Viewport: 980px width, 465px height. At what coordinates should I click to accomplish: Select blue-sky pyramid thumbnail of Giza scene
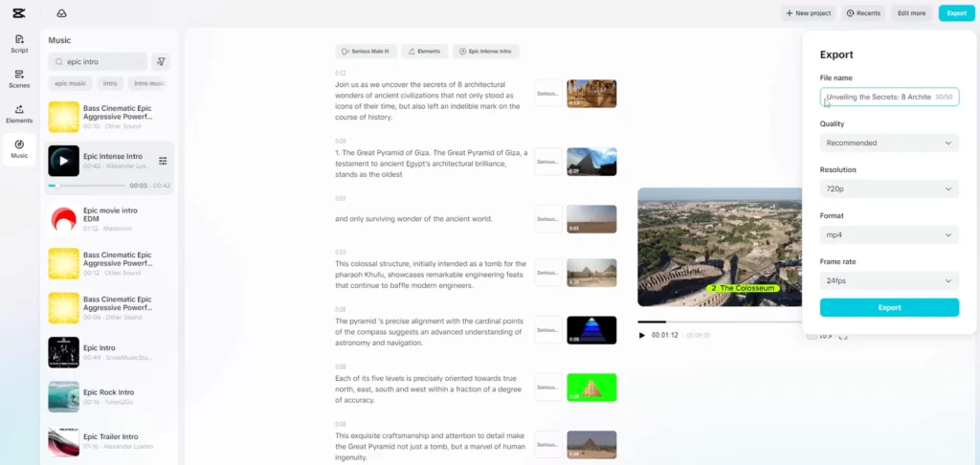pyautogui.click(x=591, y=162)
